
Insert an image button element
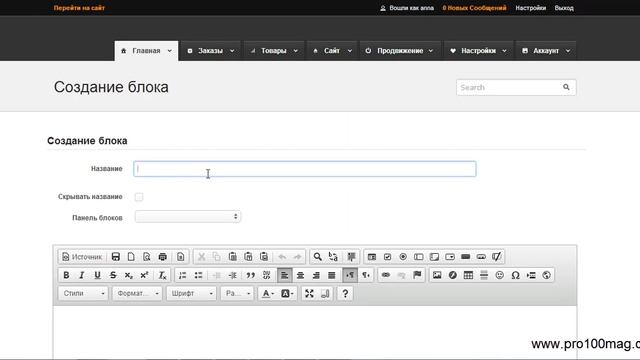coord(481,257)
